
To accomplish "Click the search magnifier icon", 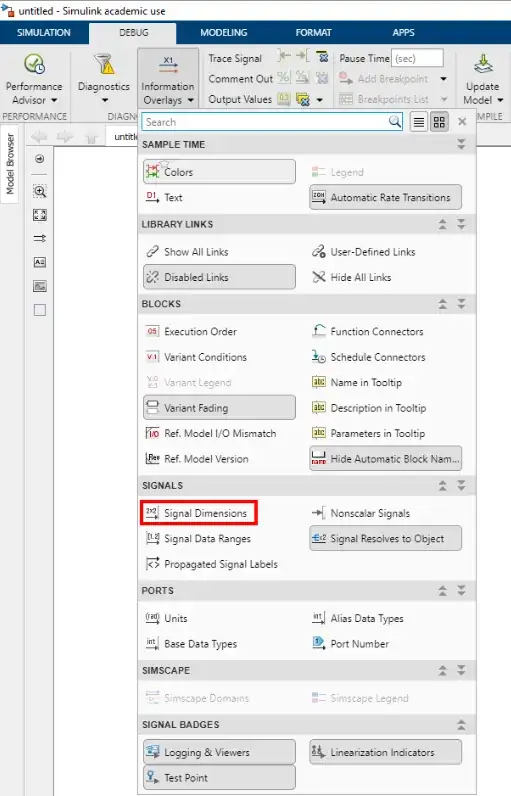I will [395, 122].
